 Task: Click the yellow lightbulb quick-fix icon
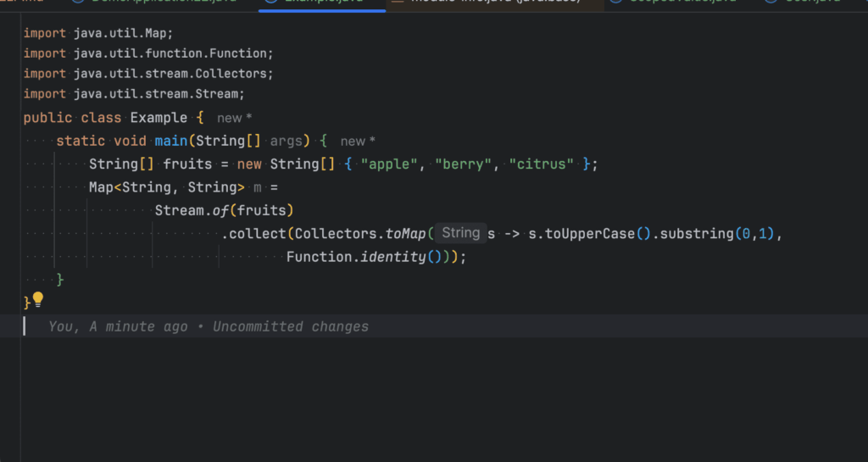click(x=37, y=299)
